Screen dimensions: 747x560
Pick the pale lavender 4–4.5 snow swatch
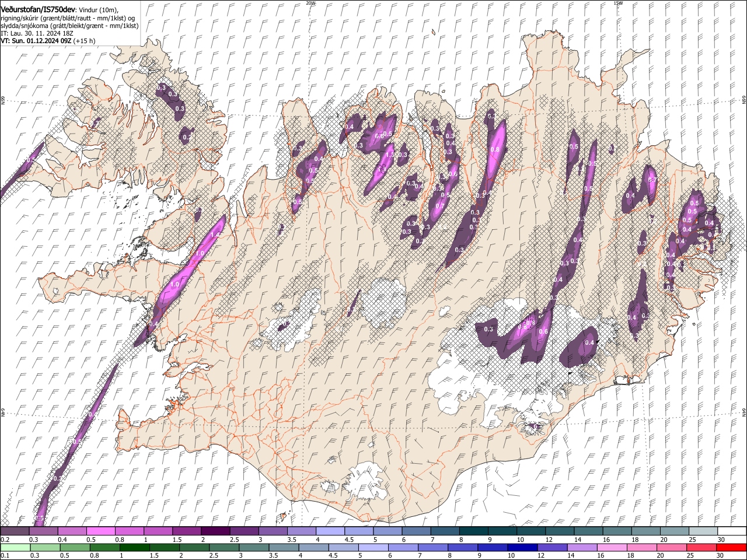tap(330, 531)
